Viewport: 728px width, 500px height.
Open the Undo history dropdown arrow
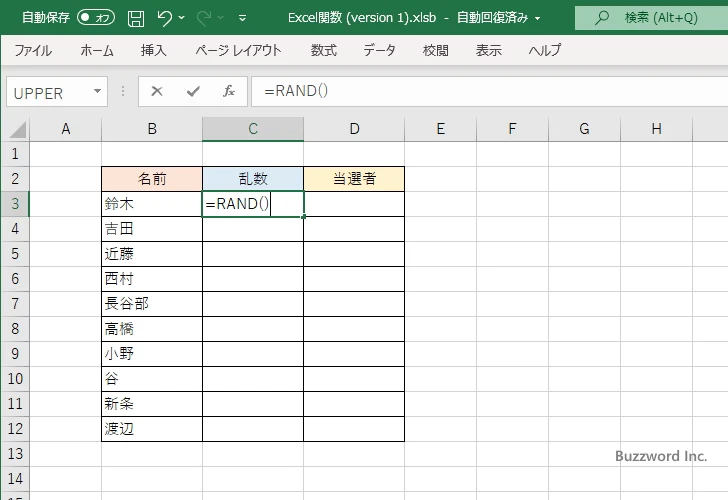pos(182,18)
